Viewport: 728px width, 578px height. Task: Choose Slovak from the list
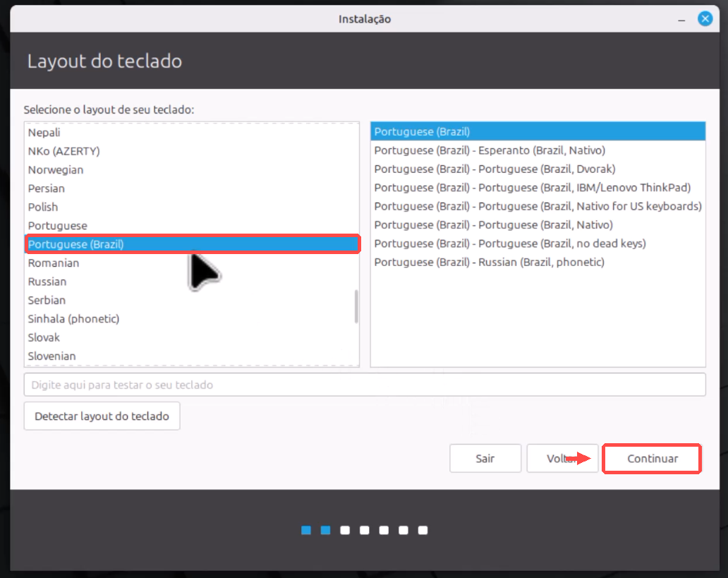point(192,337)
